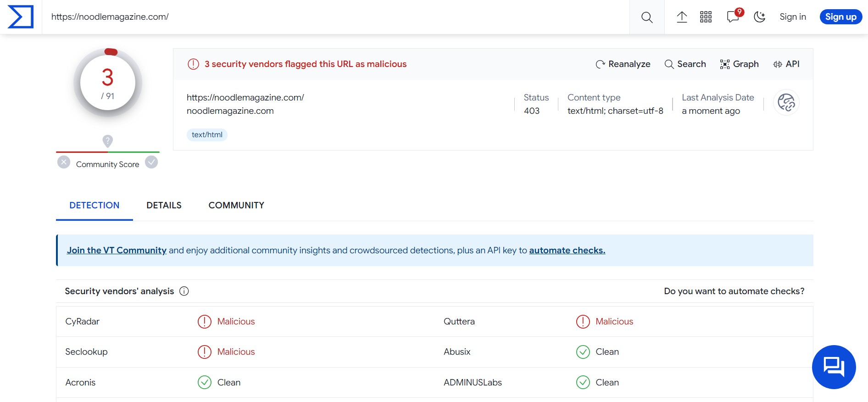Viewport: 868px width, 402px height.
Task: Click the VirusTotal logo icon
Action: (21, 17)
